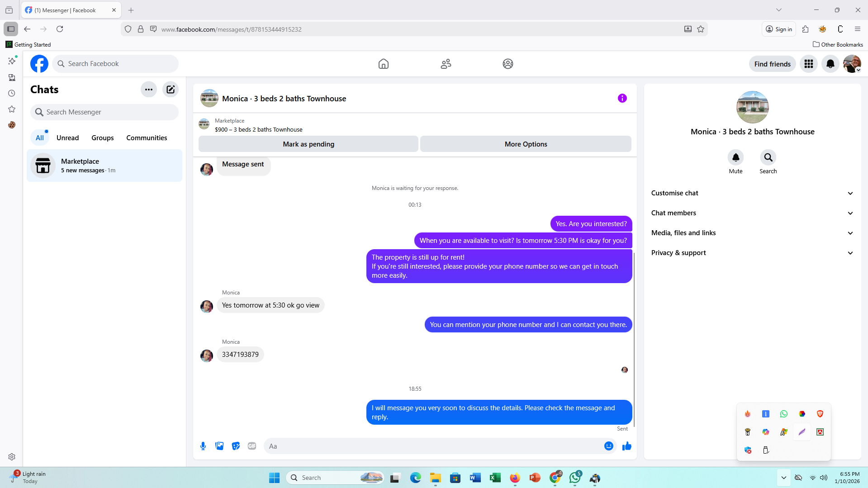Open the Facebook menu grid icon
The height and width of the screenshot is (488, 868).
click(809, 64)
